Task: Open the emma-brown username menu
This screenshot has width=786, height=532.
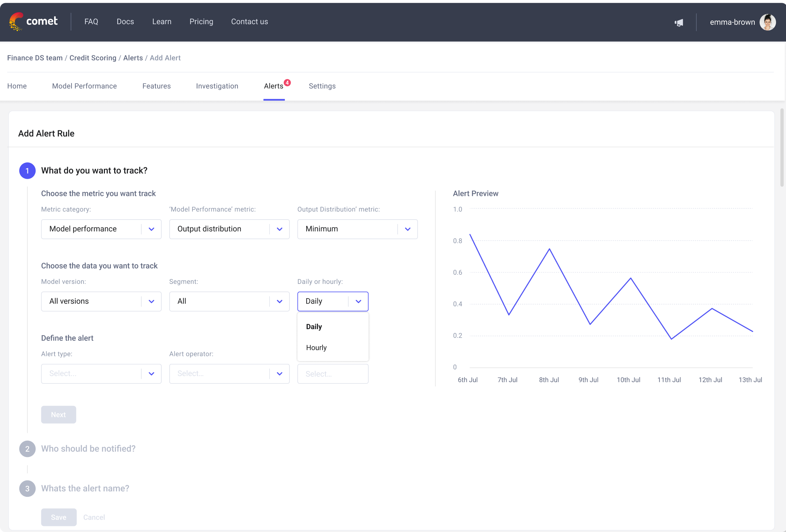Action: click(x=732, y=22)
